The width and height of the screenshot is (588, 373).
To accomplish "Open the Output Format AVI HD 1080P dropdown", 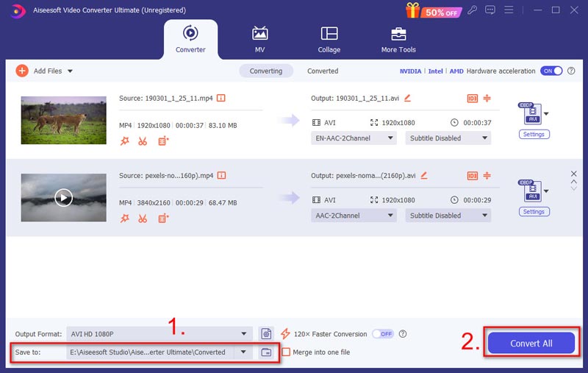I will 159,333.
